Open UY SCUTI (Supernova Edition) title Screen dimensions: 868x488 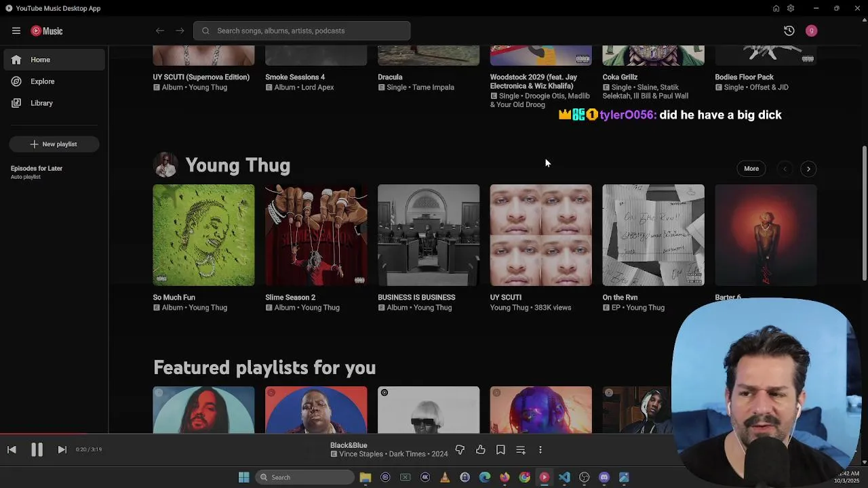(x=201, y=77)
